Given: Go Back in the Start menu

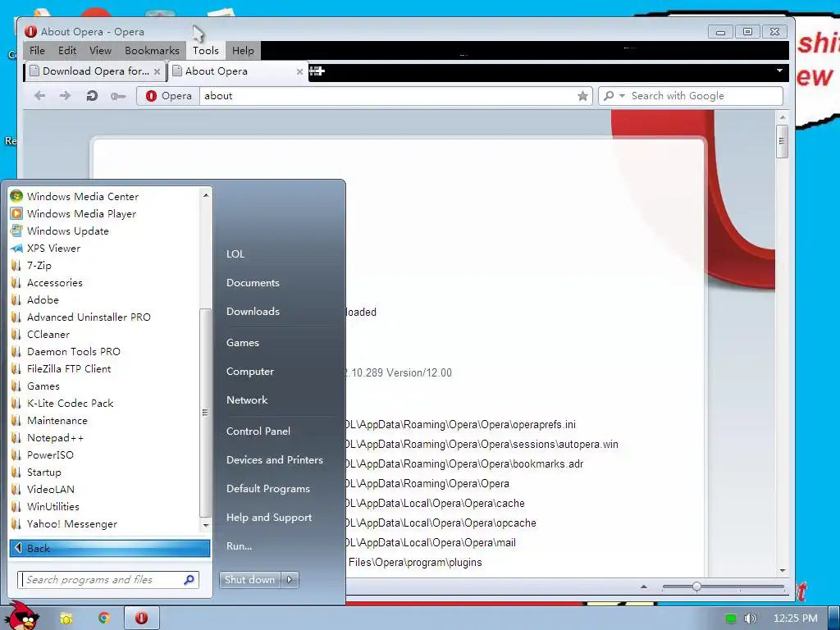Looking at the screenshot, I should pos(110,548).
